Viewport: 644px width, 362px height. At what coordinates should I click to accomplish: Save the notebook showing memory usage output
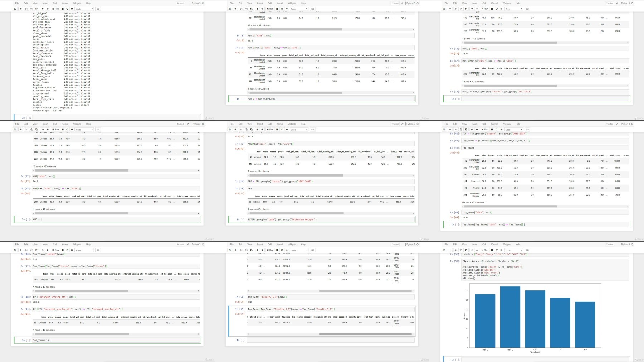point(15,9)
